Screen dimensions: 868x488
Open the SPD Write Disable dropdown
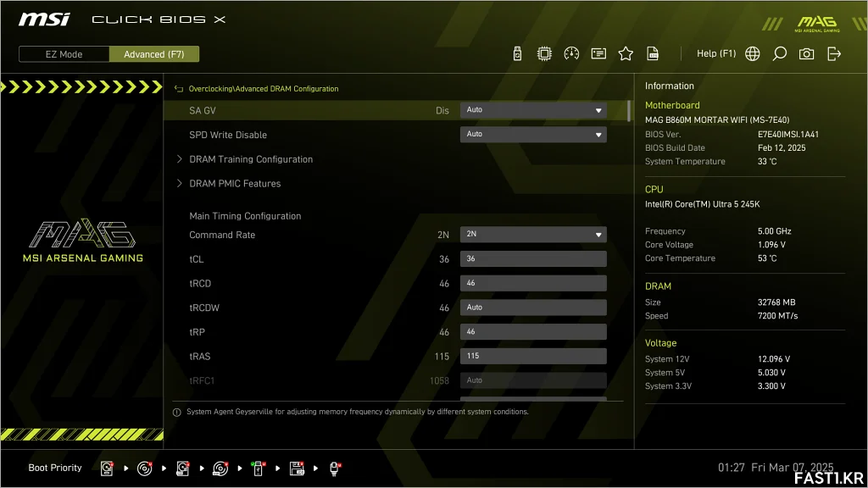(533, 135)
